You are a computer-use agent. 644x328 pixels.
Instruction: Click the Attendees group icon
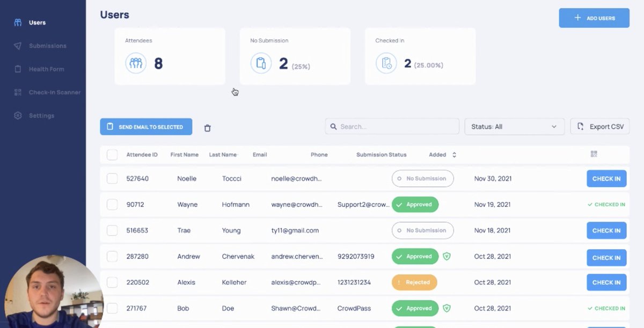point(136,63)
